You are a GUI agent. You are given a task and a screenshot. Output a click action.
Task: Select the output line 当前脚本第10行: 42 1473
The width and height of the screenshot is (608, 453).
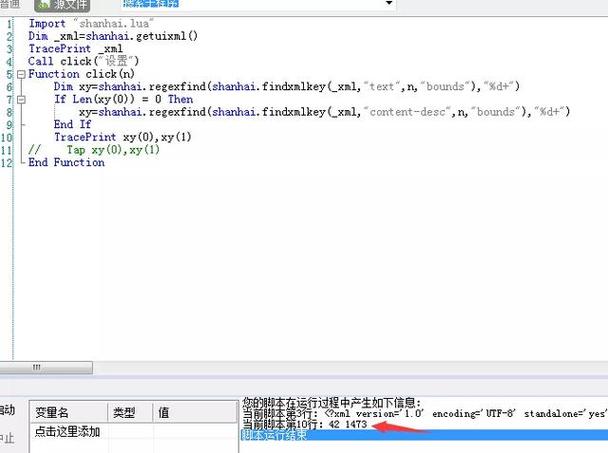tap(305, 424)
